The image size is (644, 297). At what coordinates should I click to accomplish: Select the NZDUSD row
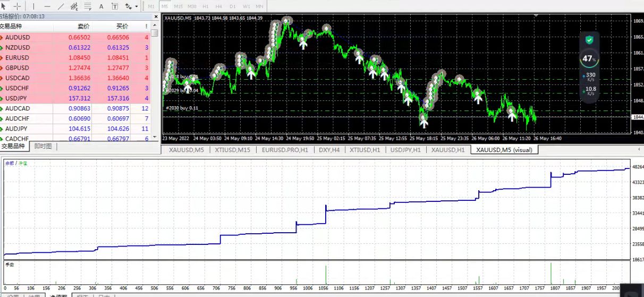click(x=75, y=47)
